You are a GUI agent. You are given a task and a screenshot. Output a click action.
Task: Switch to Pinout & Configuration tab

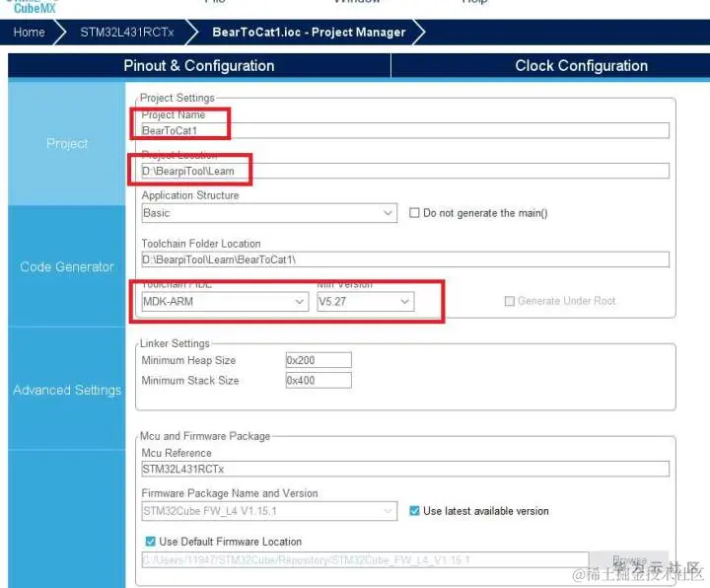[x=199, y=66]
